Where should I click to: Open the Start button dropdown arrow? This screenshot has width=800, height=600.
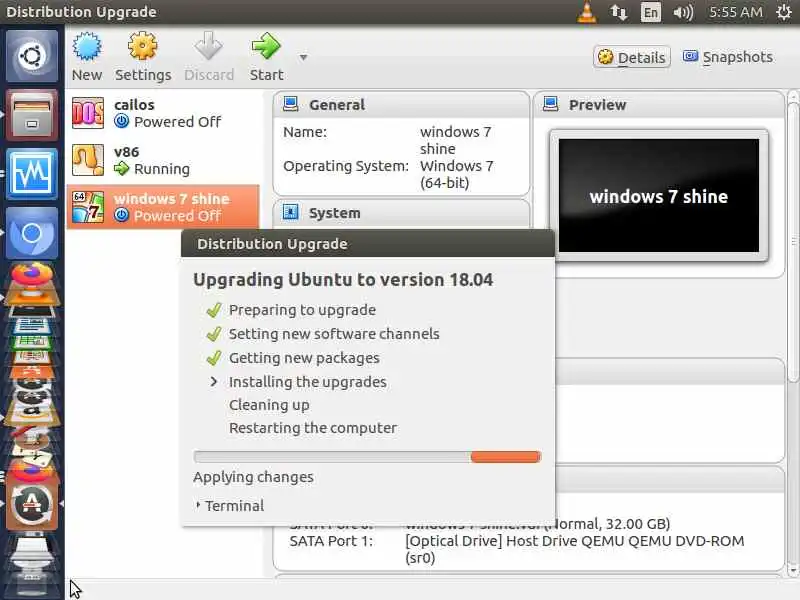[304, 58]
